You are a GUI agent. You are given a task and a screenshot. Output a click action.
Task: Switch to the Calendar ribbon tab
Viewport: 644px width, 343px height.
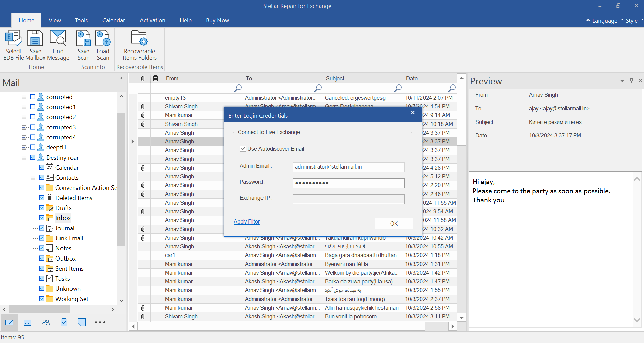113,20
